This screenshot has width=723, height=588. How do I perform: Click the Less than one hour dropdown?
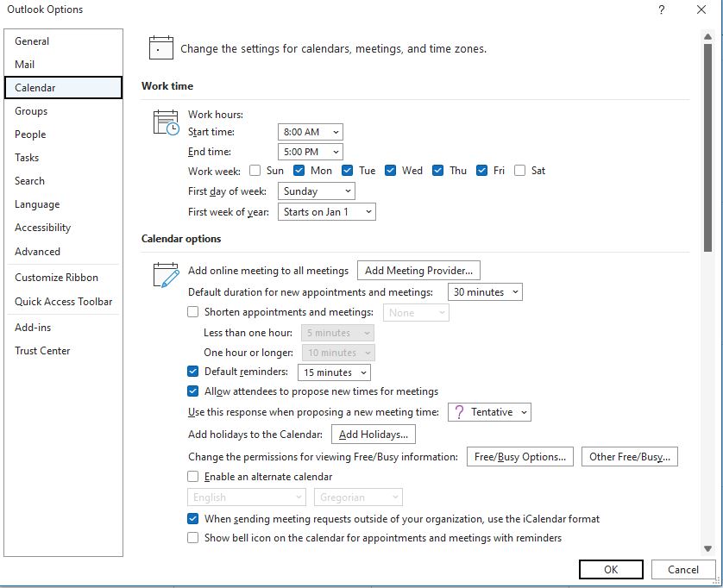pos(337,333)
